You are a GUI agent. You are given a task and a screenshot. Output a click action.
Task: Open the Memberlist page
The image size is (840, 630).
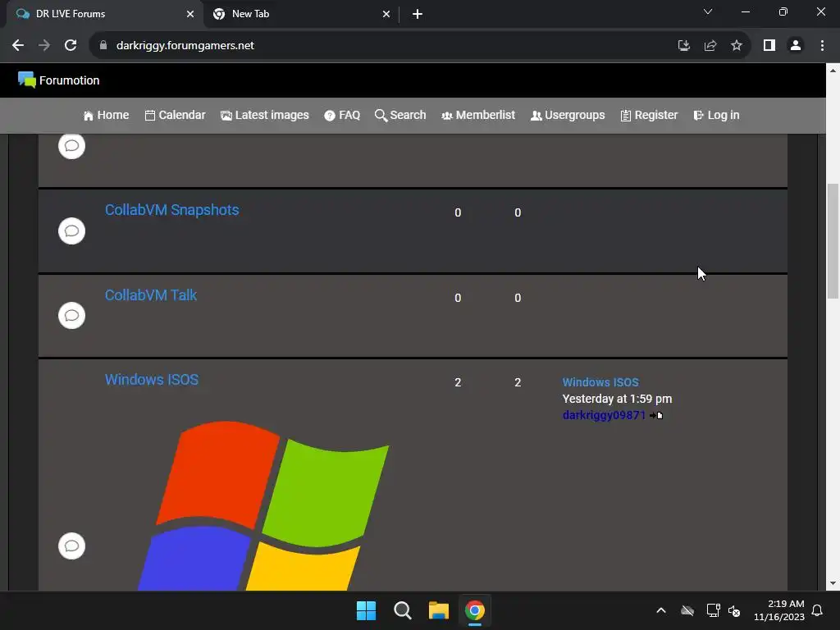pyautogui.click(x=478, y=115)
